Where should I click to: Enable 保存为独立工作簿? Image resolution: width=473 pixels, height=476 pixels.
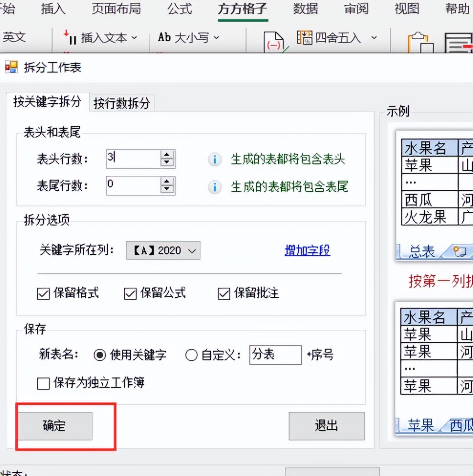43,383
